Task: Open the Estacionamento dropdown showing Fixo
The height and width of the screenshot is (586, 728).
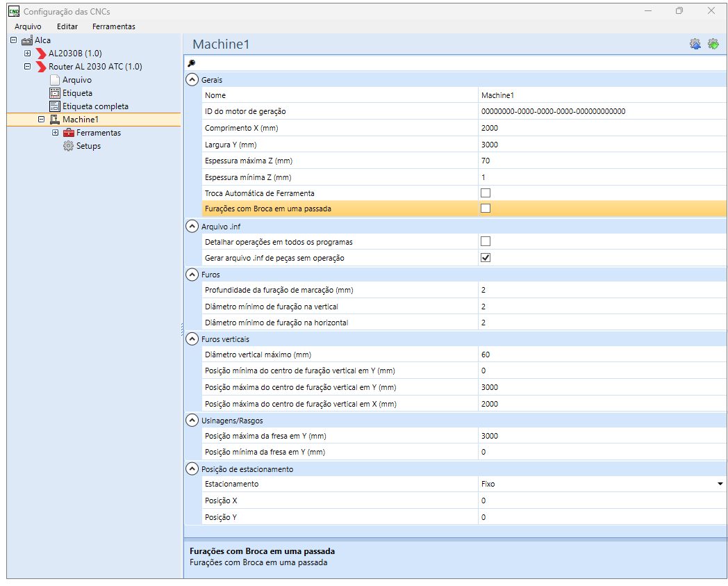Action: tap(720, 484)
